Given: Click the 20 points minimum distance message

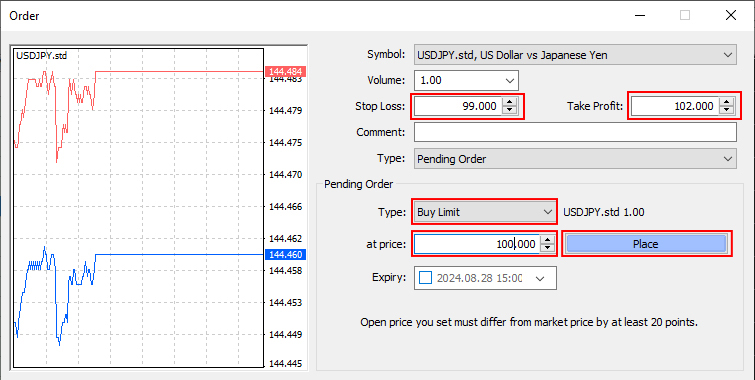Looking at the screenshot, I should 529,322.
